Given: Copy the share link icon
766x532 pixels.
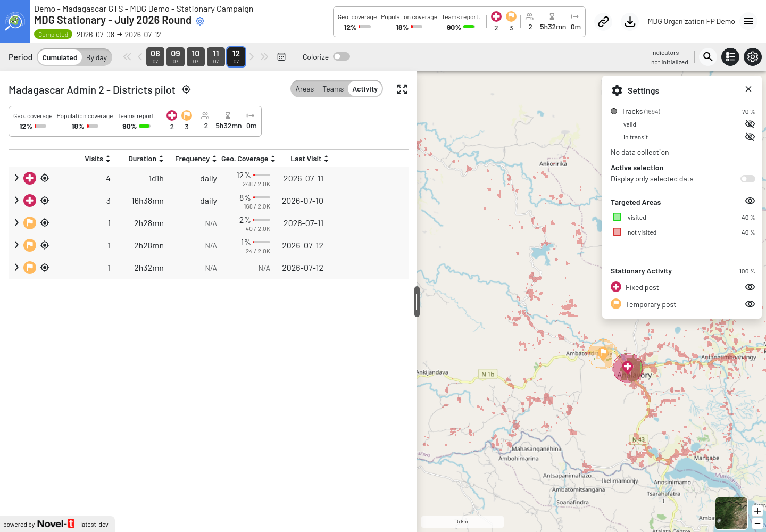Looking at the screenshot, I should (x=603, y=22).
